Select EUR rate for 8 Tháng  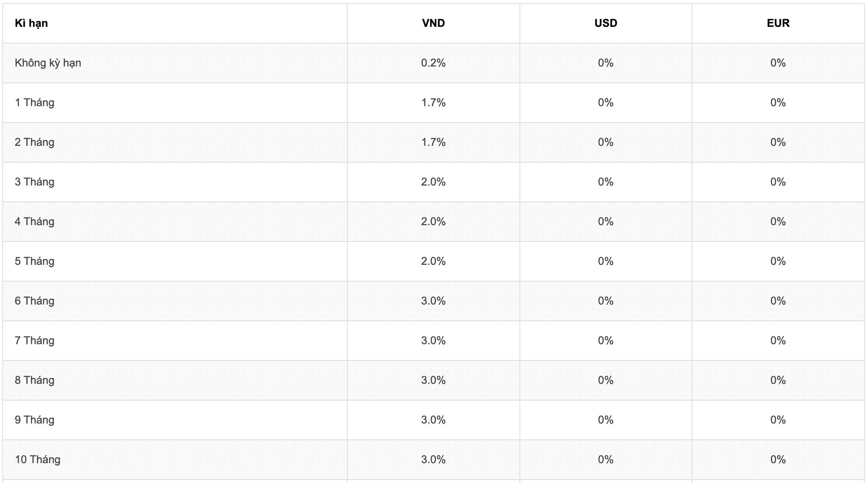click(x=778, y=380)
